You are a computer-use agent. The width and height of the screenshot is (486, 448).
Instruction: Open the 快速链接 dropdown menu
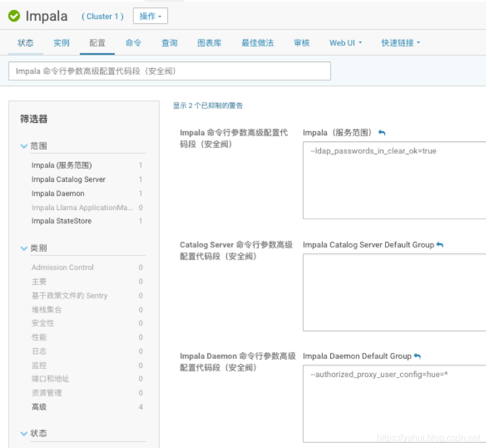400,43
